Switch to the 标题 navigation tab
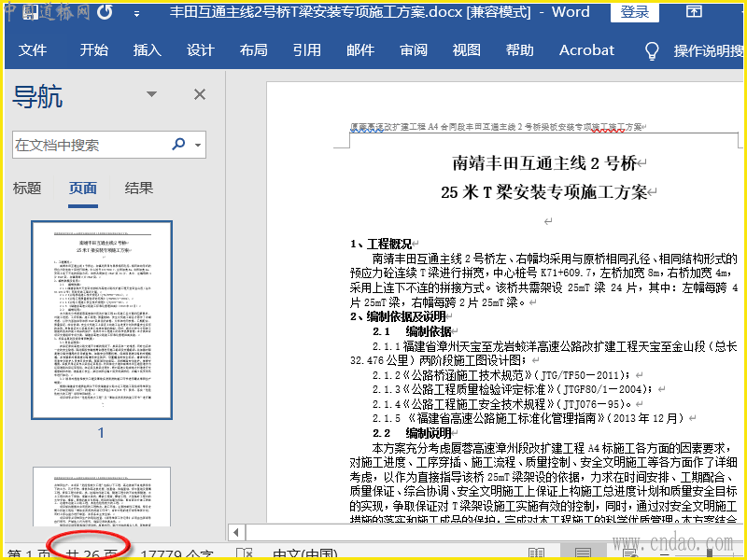 point(27,189)
